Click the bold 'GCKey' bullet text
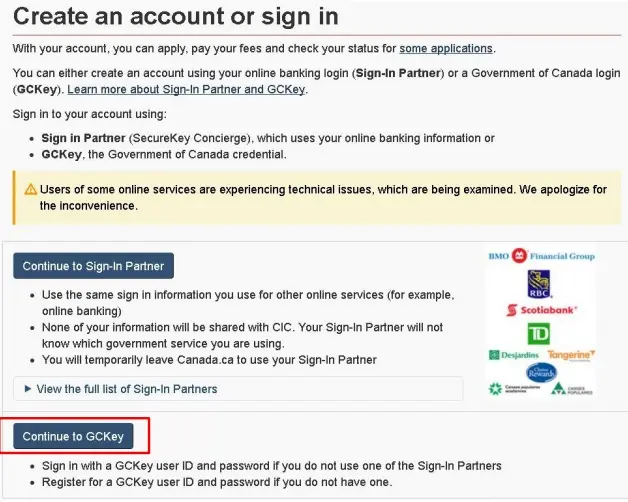This screenshot has height=502, width=628. [61, 154]
